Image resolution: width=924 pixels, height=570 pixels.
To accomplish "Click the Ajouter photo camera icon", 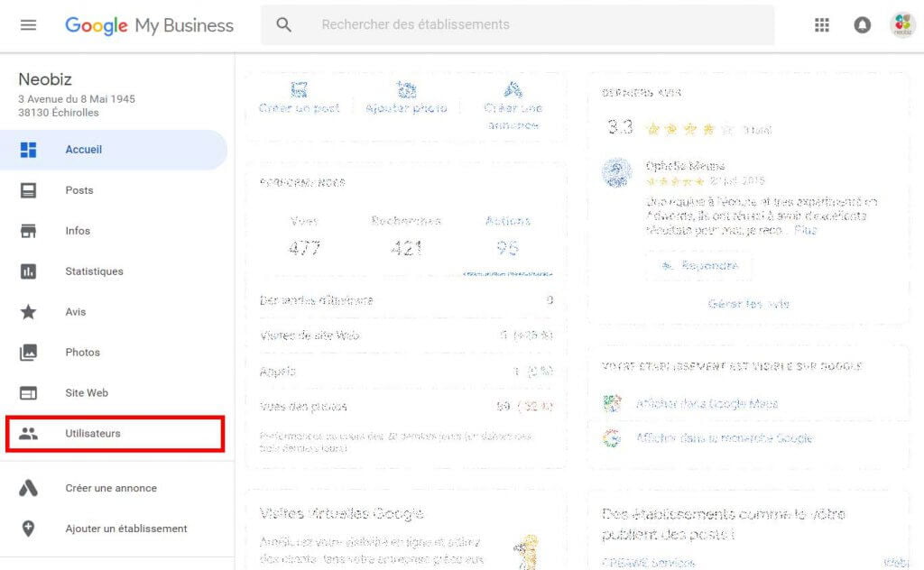I will click(x=407, y=90).
